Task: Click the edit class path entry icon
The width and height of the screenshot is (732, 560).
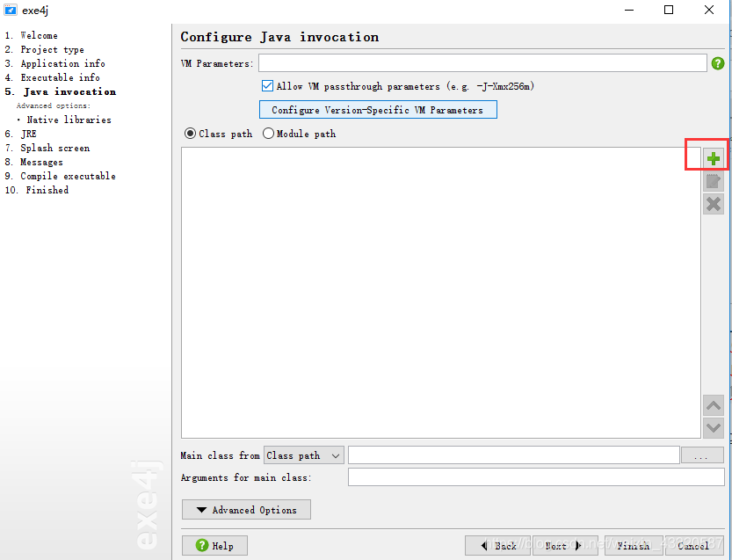Action: pyautogui.click(x=713, y=181)
